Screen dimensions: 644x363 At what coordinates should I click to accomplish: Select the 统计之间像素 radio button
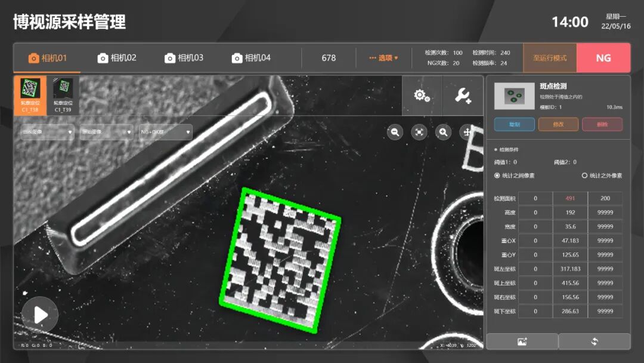(x=497, y=176)
